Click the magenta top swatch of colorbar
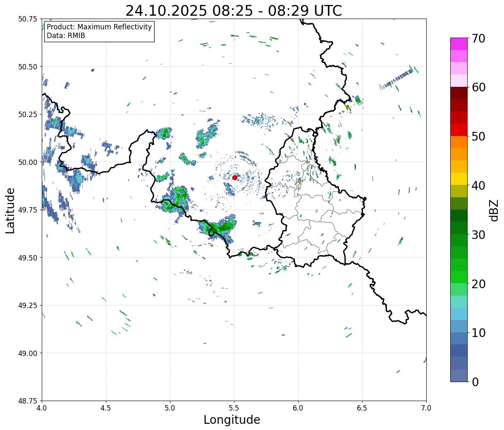Screen dimensions: 504x430 point(459,44)
